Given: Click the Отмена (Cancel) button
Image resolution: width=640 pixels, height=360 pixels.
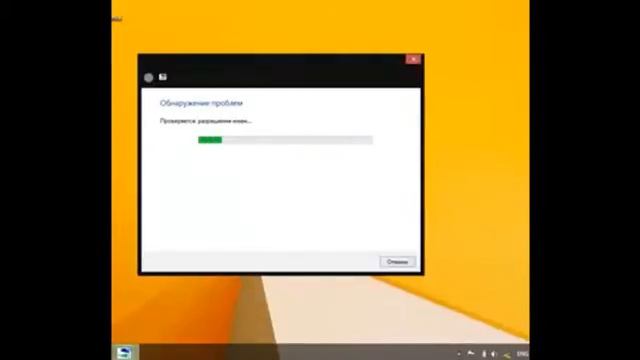Looking at the screenshot, I should pyautogui.click(x=398, y=262).
